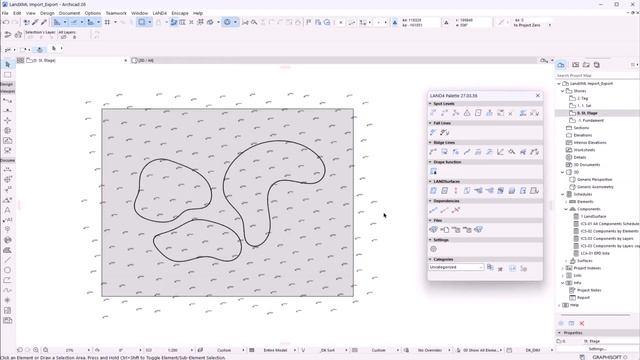
Task: Open the Uncategorized categories dropdown
Action: (x=456, y=267)
